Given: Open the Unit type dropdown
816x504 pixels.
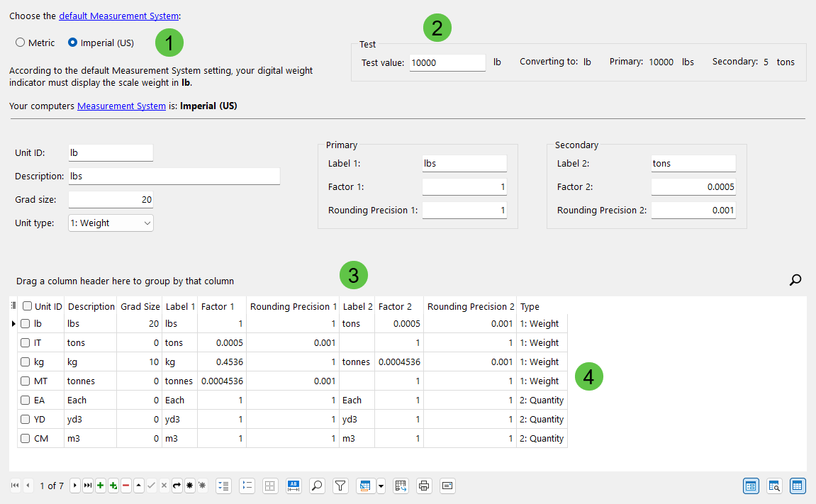Looking at the screenshot, I should (111, 223).
